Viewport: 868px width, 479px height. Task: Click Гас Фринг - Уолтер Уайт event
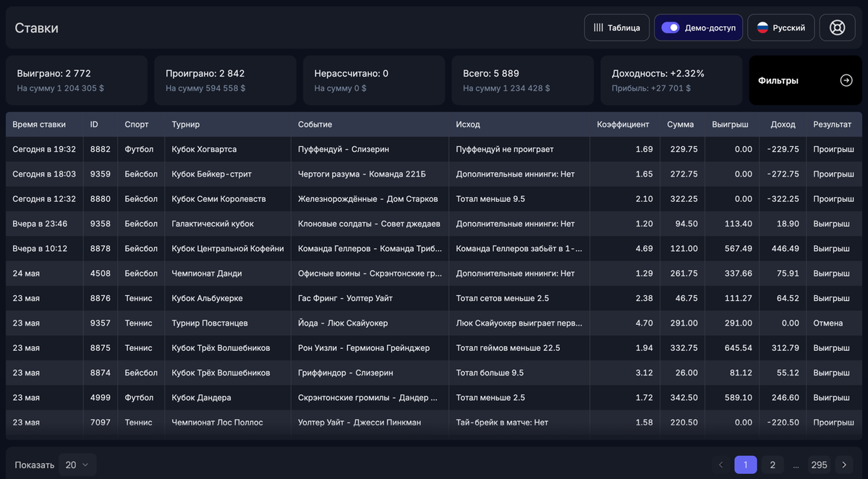345,298
